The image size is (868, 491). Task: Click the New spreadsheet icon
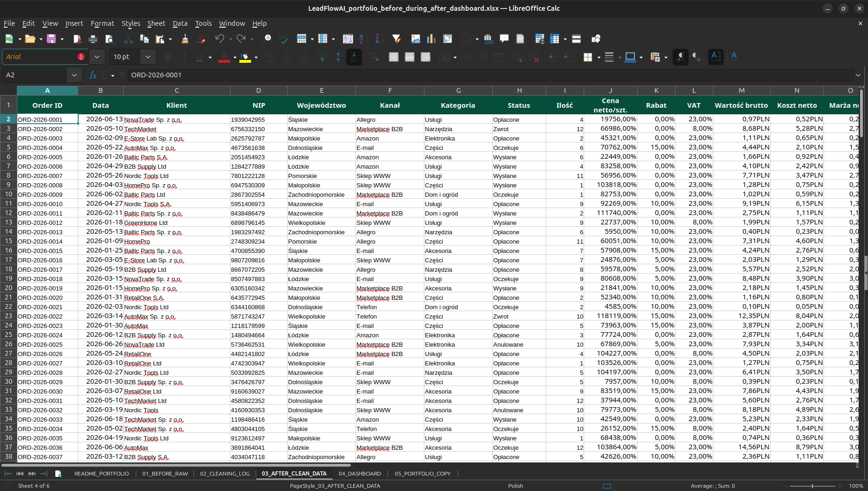pos(9,39)
